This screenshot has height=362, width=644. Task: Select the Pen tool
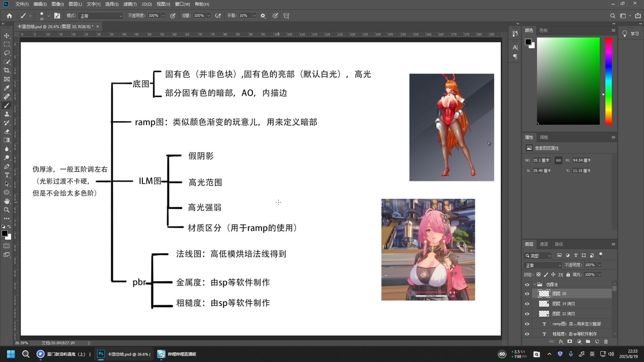point(7,166)
